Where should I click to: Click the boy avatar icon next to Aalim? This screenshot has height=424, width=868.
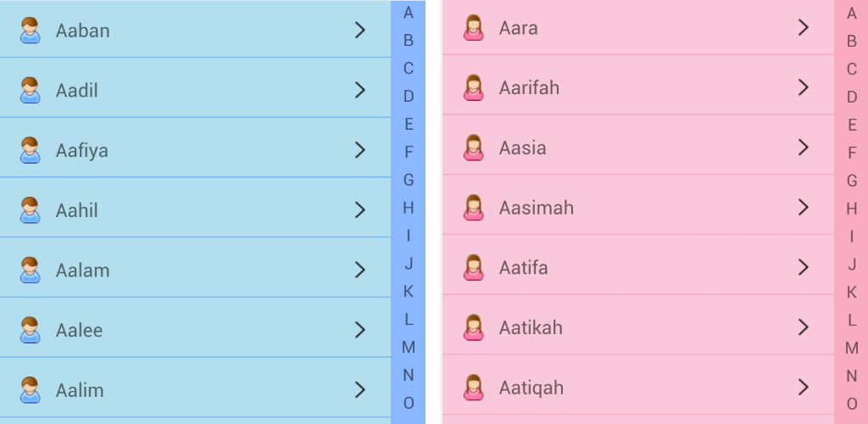click(30, 390)
